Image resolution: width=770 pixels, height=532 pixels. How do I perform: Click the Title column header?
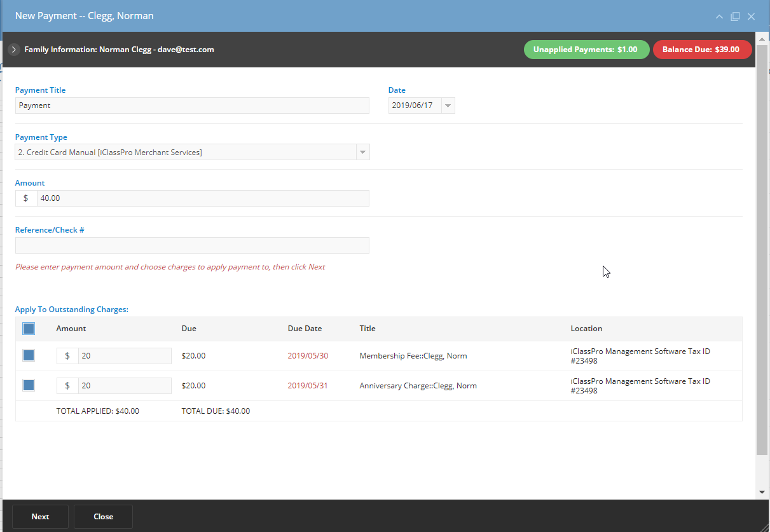tap(368, 329)
